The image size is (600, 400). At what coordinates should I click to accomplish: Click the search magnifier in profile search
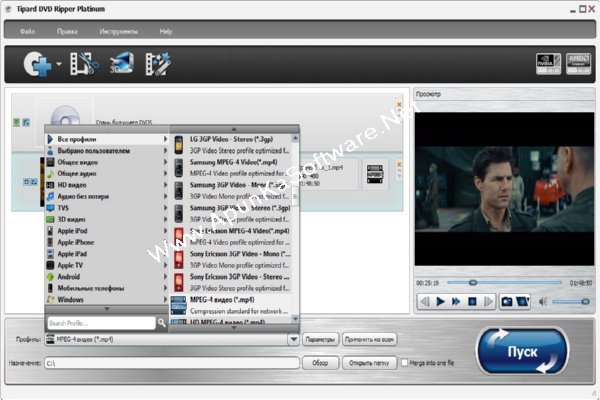(x=161, y=323)
